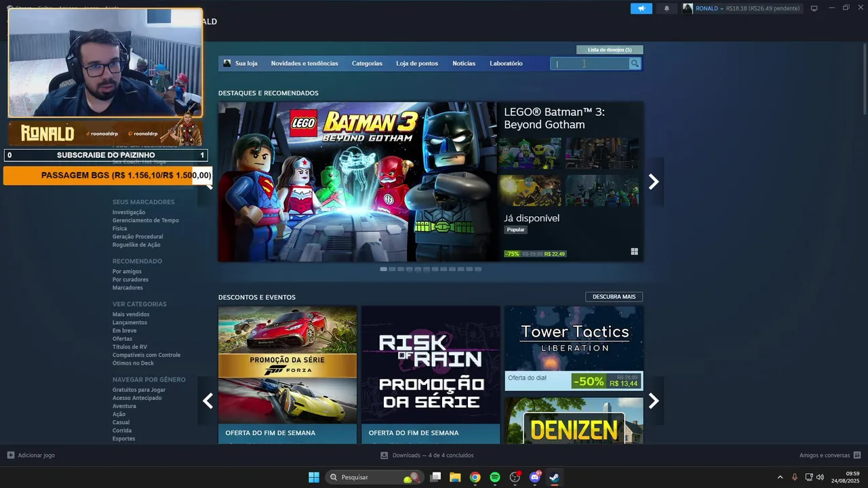Open the Investigação tag link
This screenshot has height=488, width=868.
click(129, 212)
